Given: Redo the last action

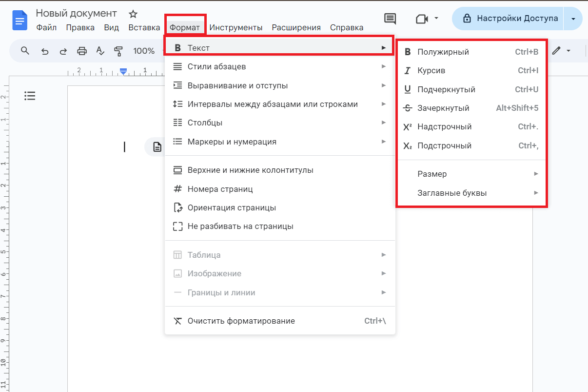Looking at the screenshot, I should [62, 50].
